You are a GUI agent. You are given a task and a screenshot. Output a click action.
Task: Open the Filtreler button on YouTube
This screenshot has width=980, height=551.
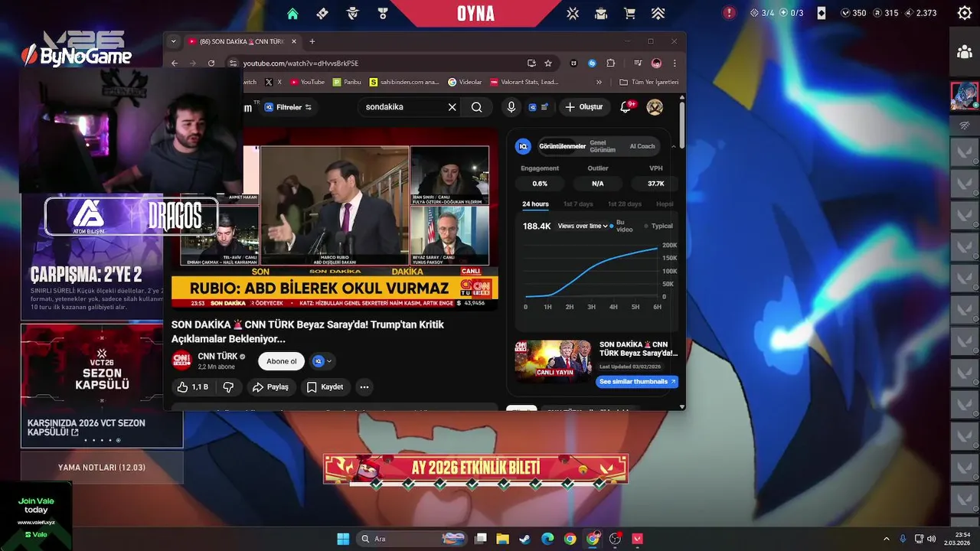[x=288, y=107]
